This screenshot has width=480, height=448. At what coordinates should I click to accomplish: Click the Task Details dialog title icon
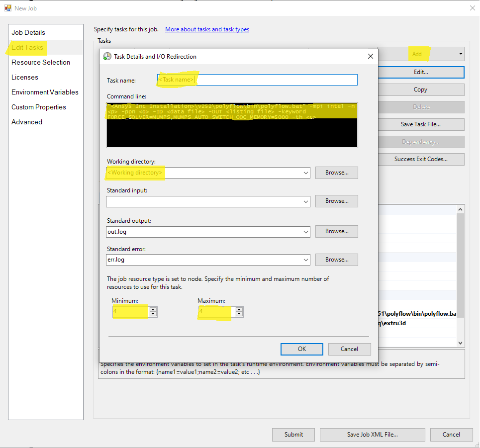point(107,57)
